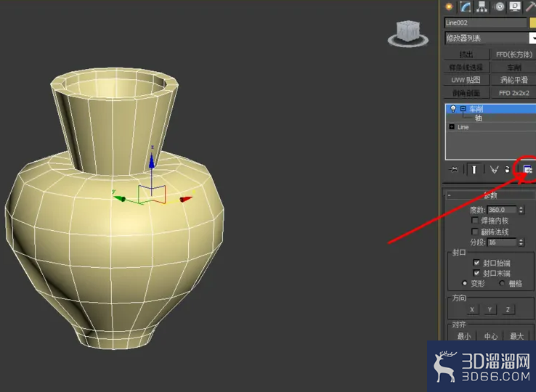Expand the Line entry plus box
Image resolution: width=536 pixels, height=392 pixels.
click(x=452, y=127)
